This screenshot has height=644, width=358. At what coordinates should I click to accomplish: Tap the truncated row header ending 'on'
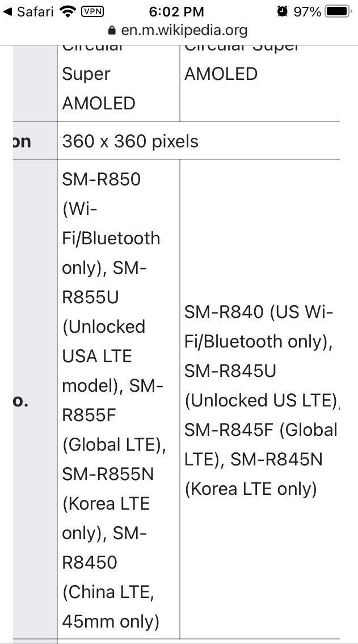pos(22,141)
